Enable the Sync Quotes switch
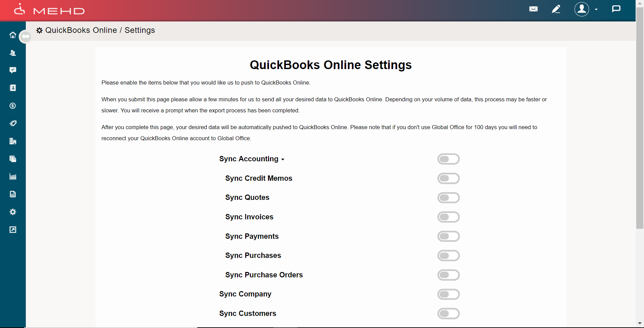The height and width of the screenshot is (328, 644). pos(448,198)
